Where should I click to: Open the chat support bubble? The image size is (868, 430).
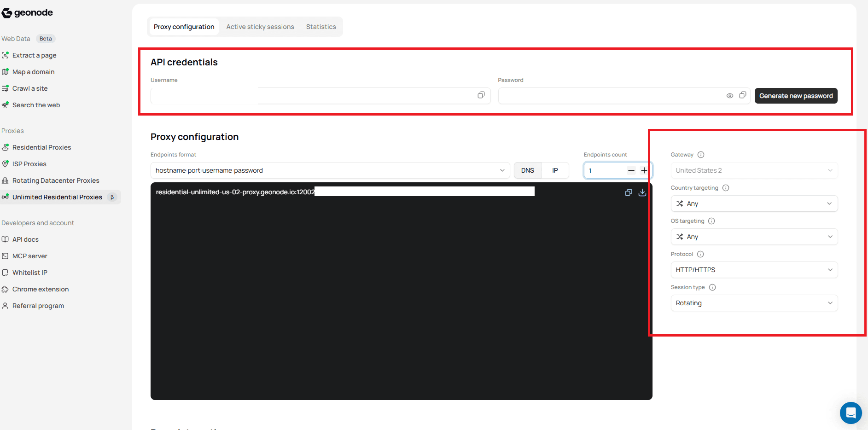pos(851,413)
